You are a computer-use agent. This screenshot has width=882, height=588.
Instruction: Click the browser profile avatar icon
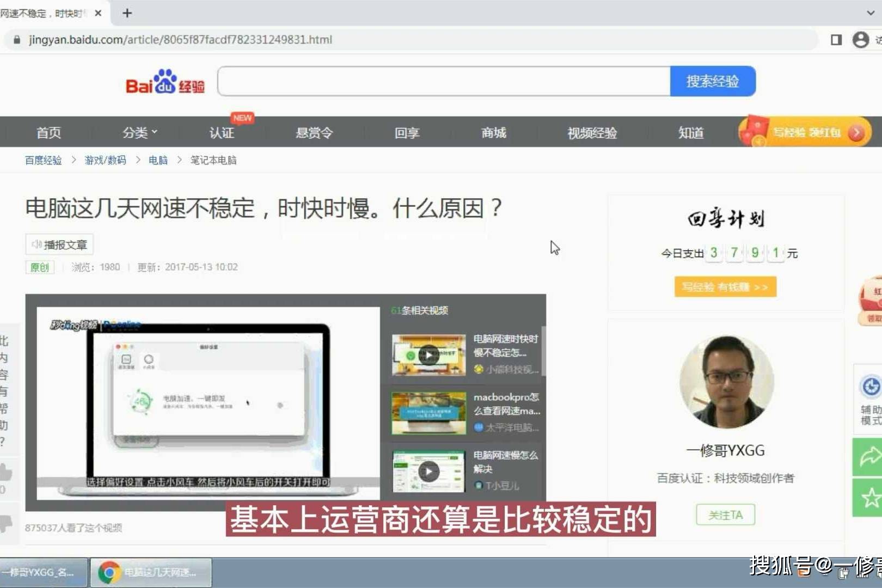point(860,39)
